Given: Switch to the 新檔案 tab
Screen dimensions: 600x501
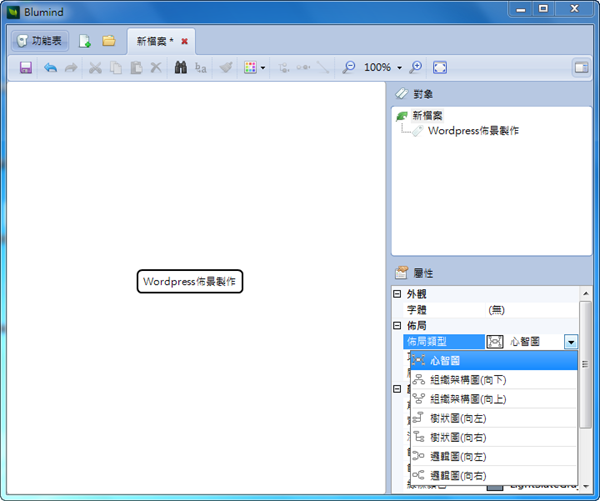Looking at the screenshot, I should click(x=155, y=41).
